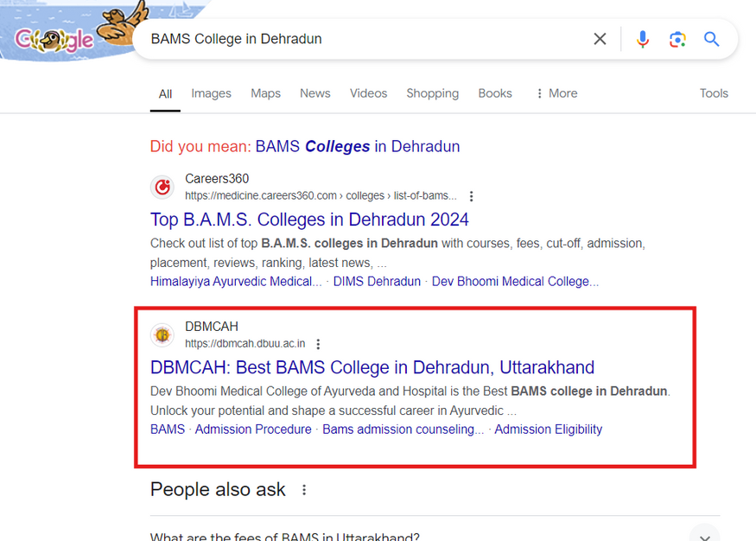Click the blue search magnifier icon
Screen dimensions: 756x541
[x=711, y=39]
